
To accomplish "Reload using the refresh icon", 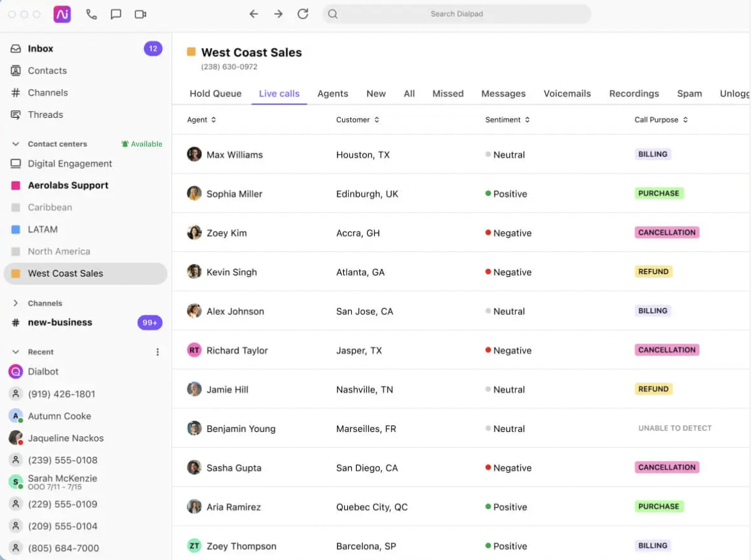I will (x=302, y=14).
